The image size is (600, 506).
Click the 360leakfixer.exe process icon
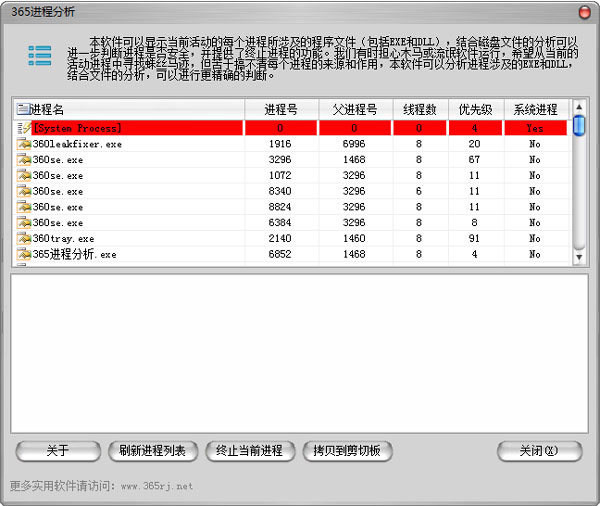coord(24,144)
